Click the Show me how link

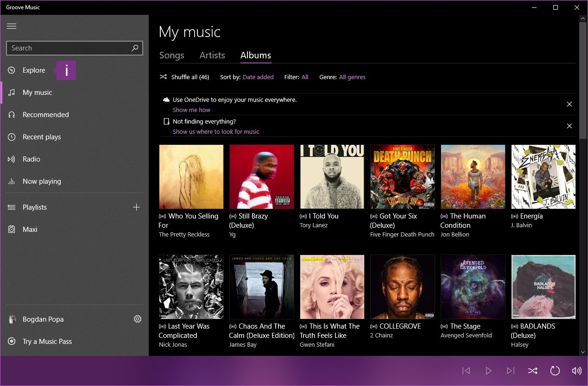191,110
